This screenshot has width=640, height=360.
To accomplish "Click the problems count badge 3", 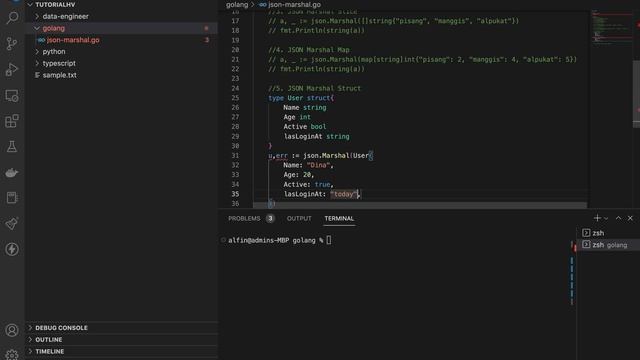I will tap(270, 218).
